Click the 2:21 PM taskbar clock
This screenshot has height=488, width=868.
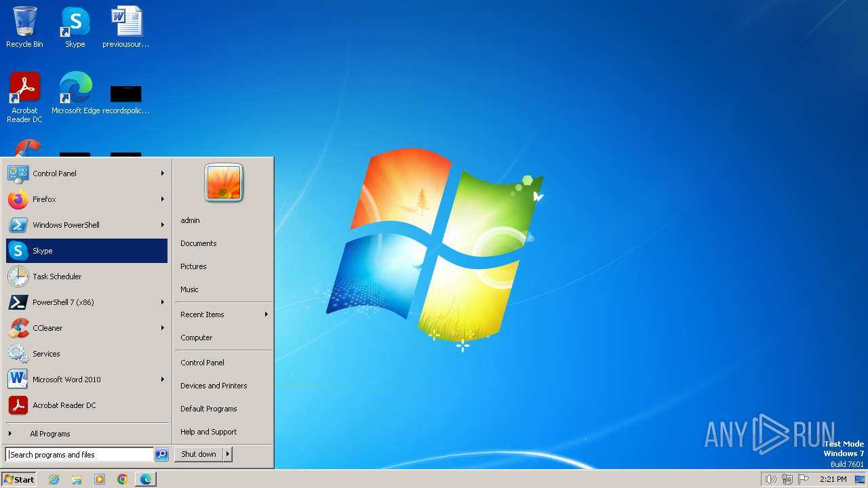click(x=833, y=479)
